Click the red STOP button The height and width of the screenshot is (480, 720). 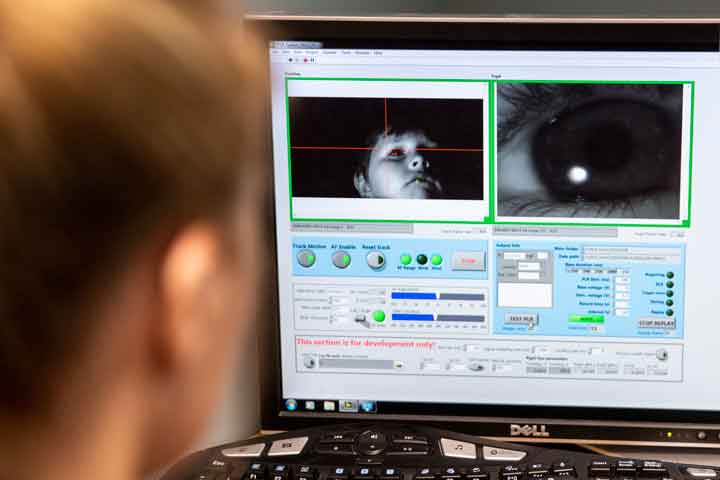tap(468, 260)
